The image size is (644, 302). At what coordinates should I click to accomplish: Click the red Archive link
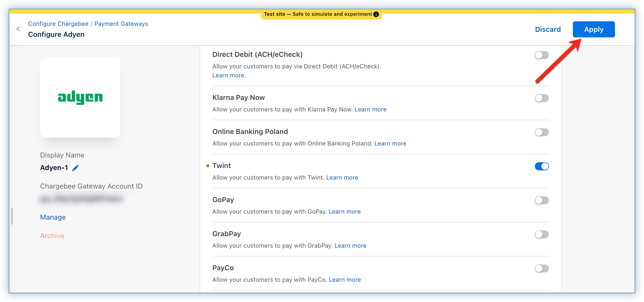52,236
